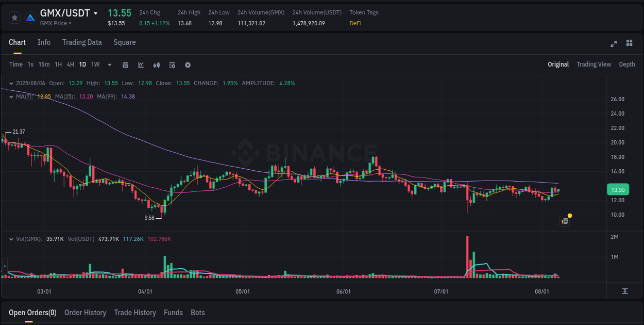Open chart settings via gear icon
644x325 pixels.
click(188, 65)
